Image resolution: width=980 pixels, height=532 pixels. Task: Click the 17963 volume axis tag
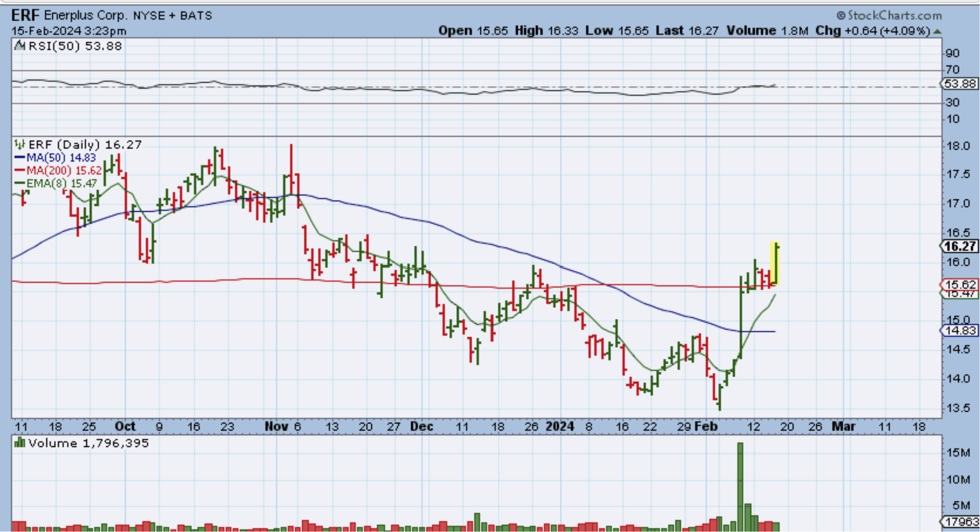click(960, 521)
